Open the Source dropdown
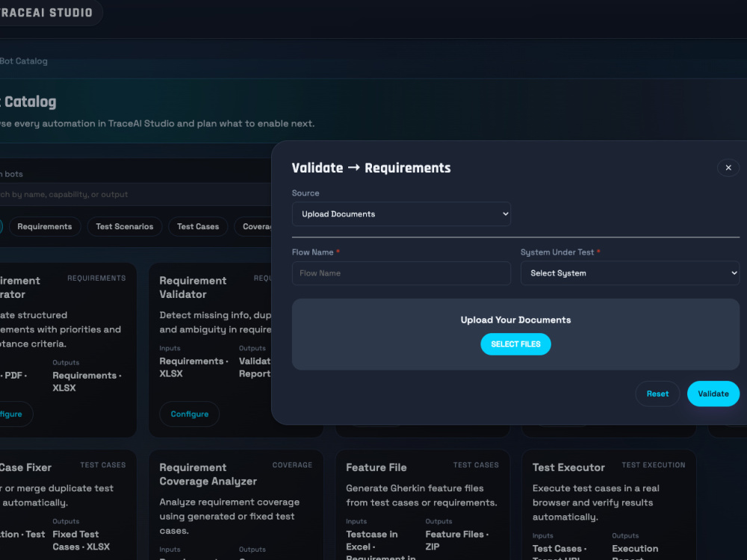The height and width of the screenshot is (560, 747). click(x=401, y=214)
